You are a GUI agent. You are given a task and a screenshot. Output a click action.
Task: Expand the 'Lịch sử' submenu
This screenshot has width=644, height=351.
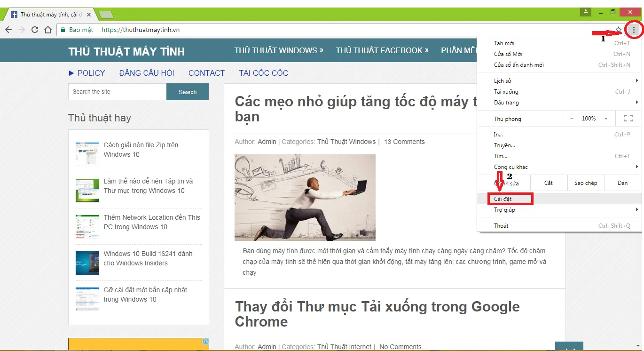coord(559,81)
